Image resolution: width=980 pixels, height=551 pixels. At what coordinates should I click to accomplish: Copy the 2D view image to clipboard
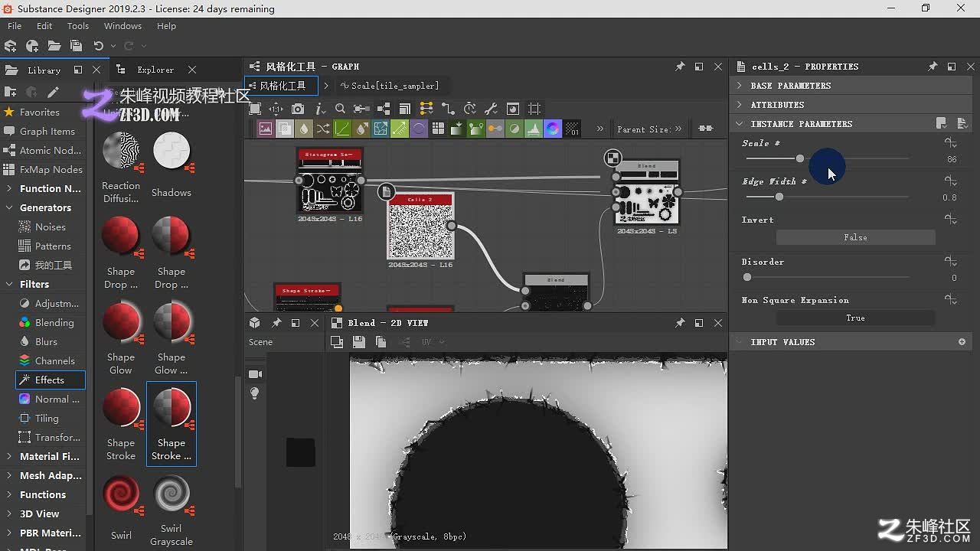coord(381,342)
